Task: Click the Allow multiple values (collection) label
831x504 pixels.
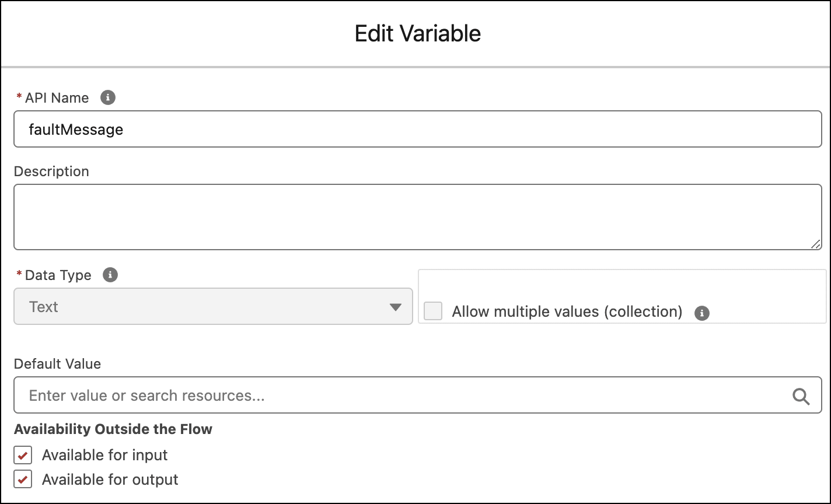Action: point(567,311)
